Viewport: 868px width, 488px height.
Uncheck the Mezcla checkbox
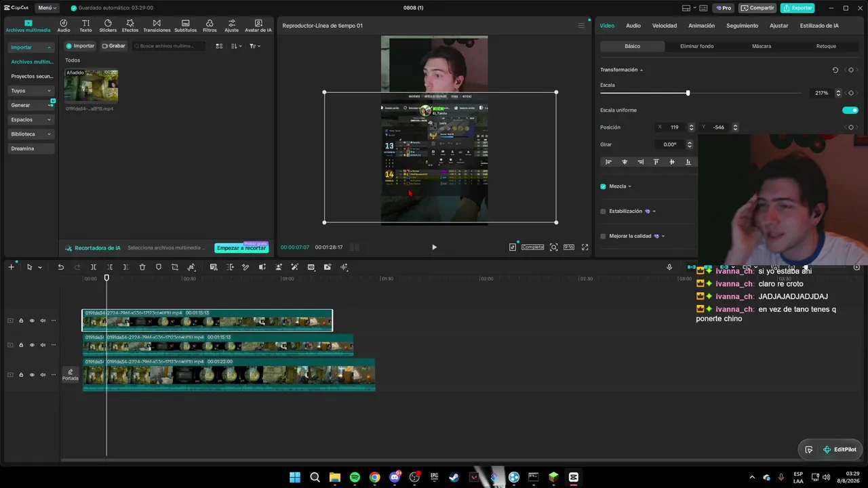tap(603, 186)
